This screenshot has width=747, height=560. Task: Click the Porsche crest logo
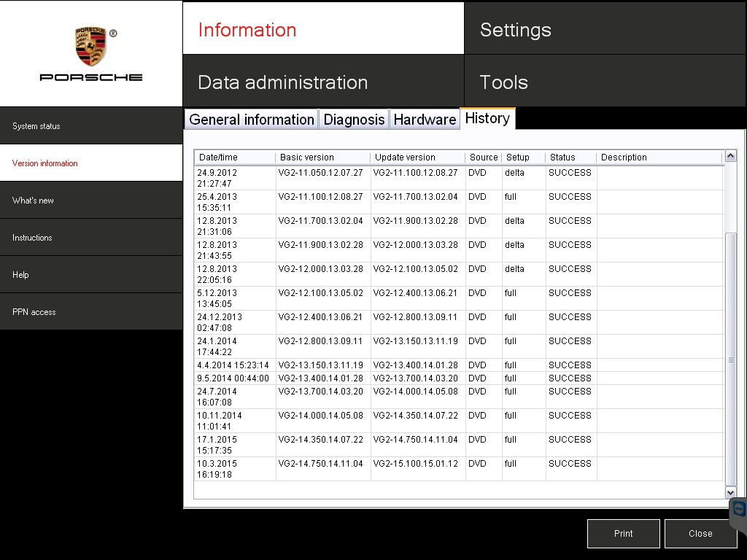point(91,47)
